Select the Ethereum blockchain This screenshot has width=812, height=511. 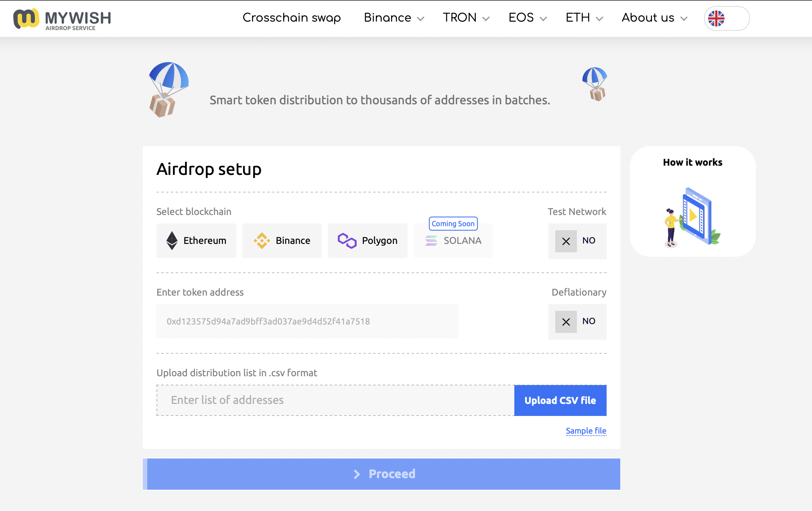[196, 241]
